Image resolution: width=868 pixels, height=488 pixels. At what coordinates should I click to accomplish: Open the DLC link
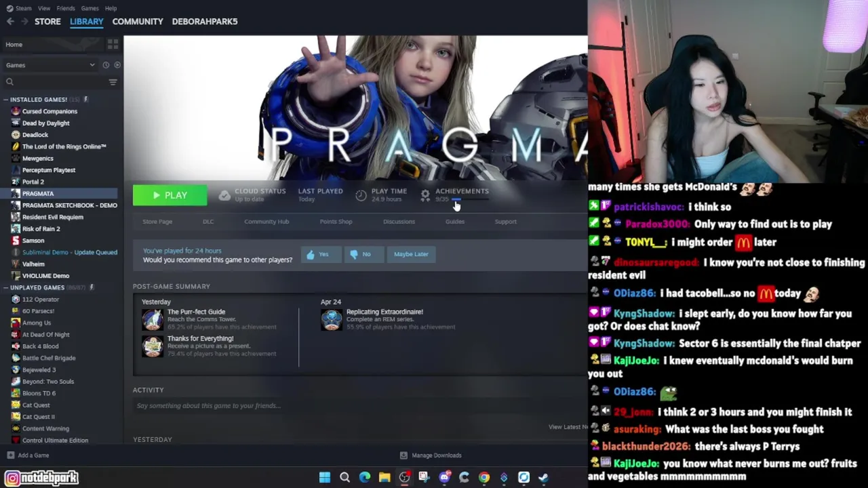coord(208,222)
